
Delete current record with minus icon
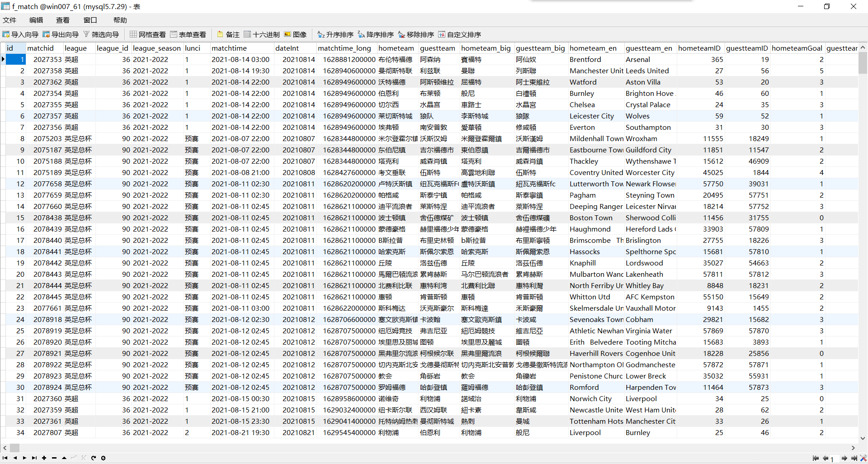pyautogui.click(x=54, y=458)
